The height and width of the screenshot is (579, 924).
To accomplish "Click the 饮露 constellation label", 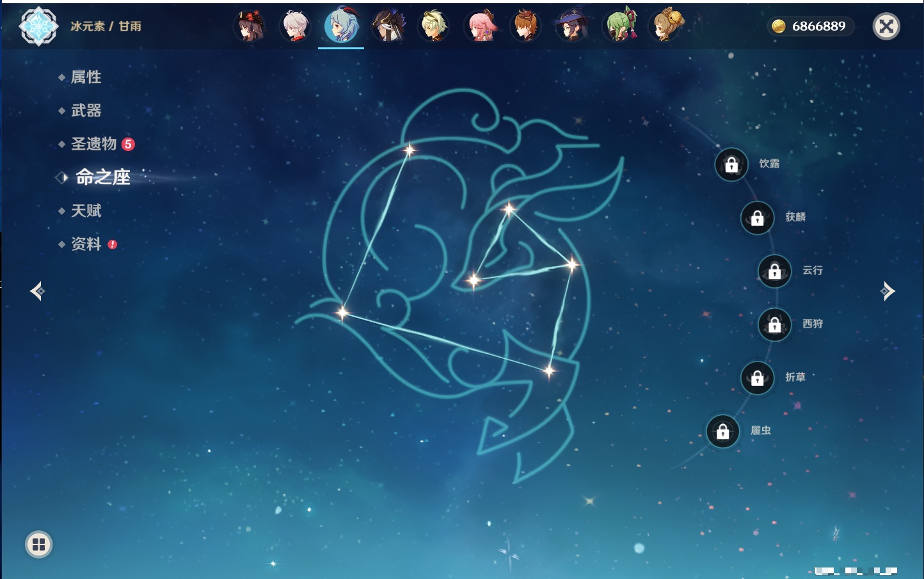I will click(769, 164).
